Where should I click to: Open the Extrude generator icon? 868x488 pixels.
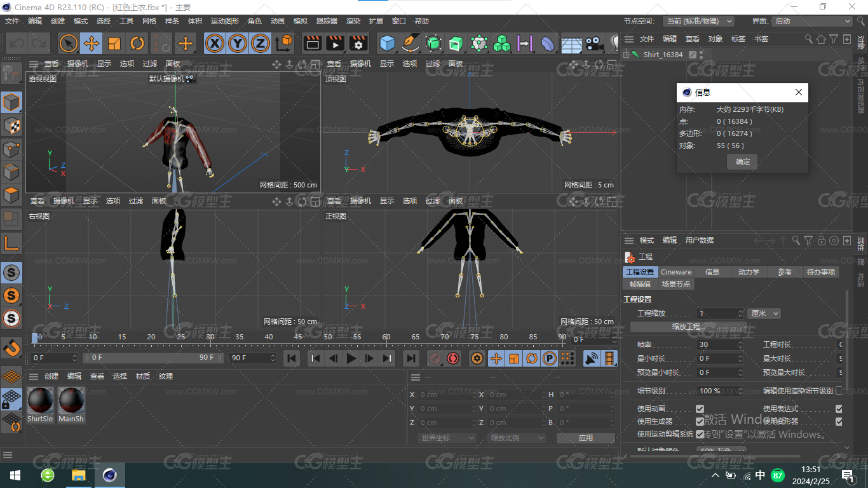456,43
